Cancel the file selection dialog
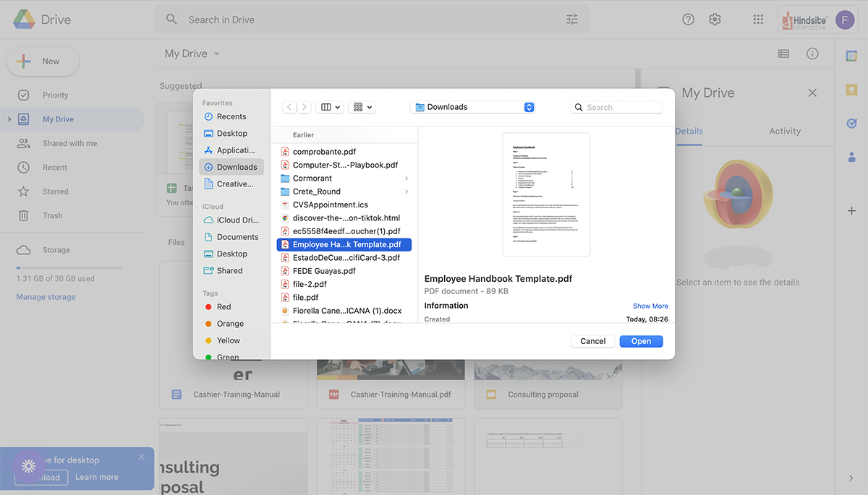 (x=592, y=341)
